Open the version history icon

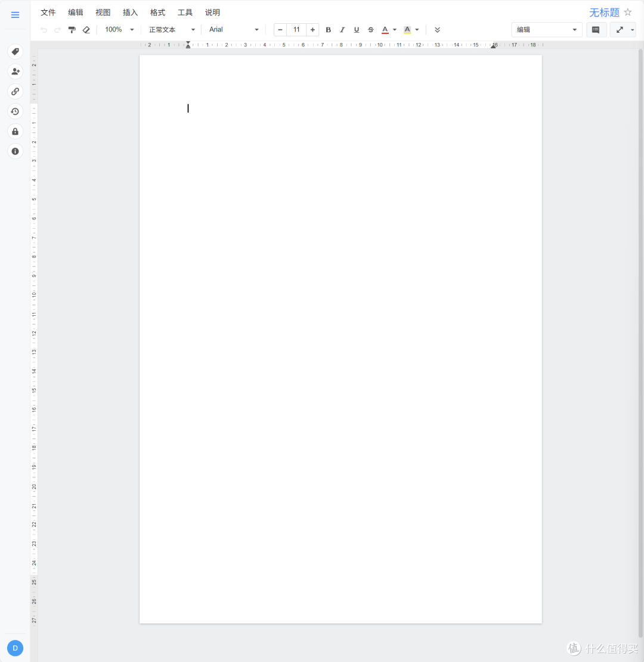(x=16, y=111)
